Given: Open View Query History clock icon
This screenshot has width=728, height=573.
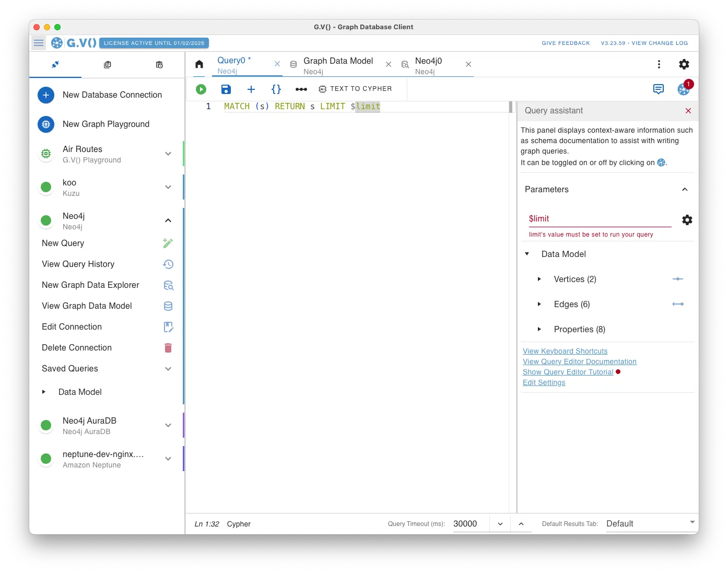Looking at the screenshot, I should click(x=168, y=264).
